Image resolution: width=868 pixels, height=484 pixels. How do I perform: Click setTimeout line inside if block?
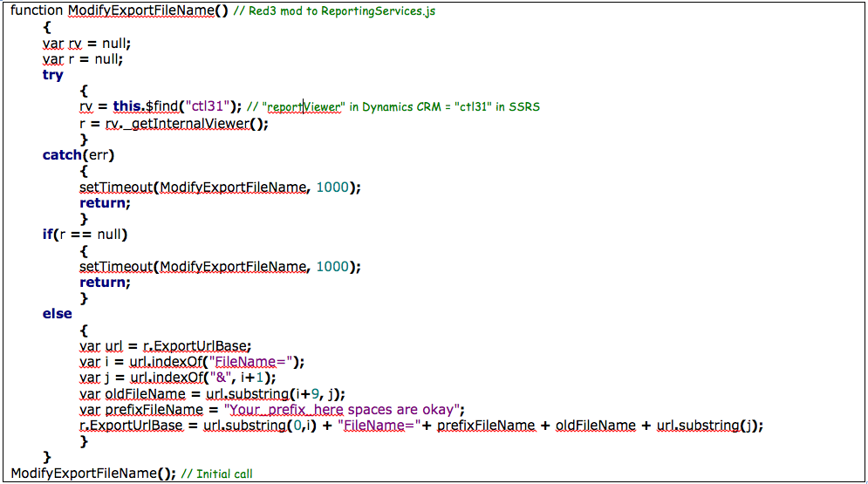pyautogui.click(x=221, y=267)
